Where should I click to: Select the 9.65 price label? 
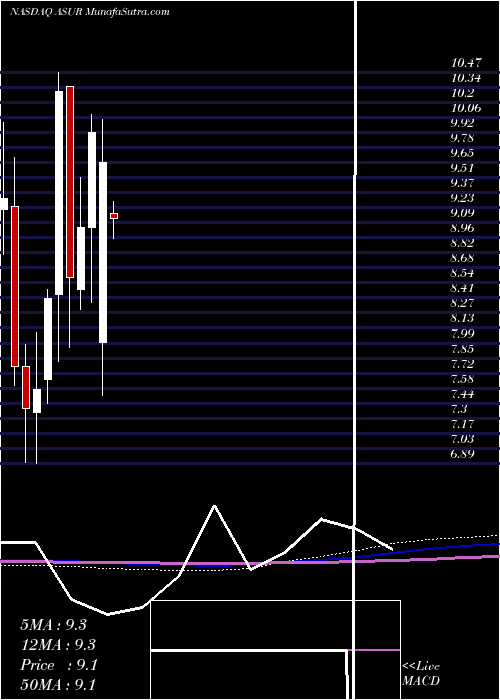[x=462, y=153]
